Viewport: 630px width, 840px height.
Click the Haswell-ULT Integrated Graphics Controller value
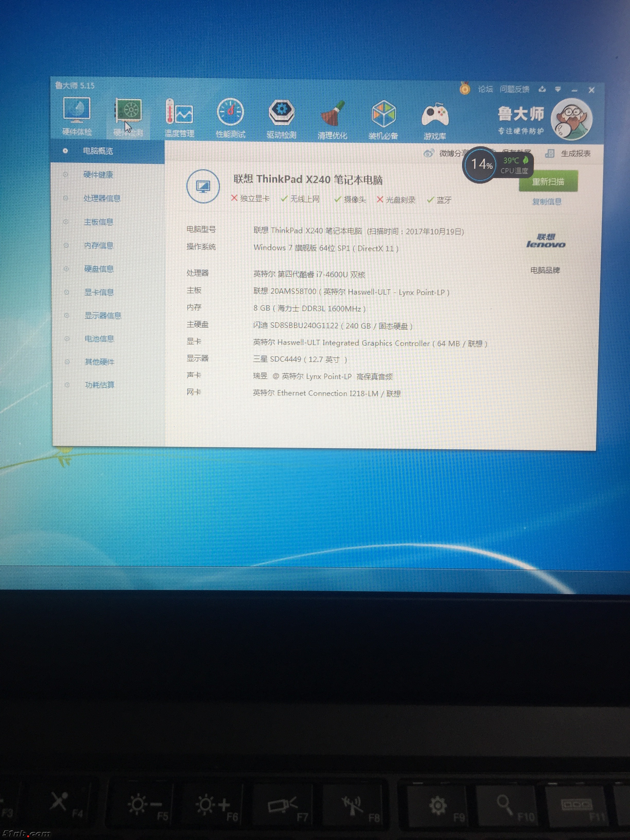tap(370, 343)
